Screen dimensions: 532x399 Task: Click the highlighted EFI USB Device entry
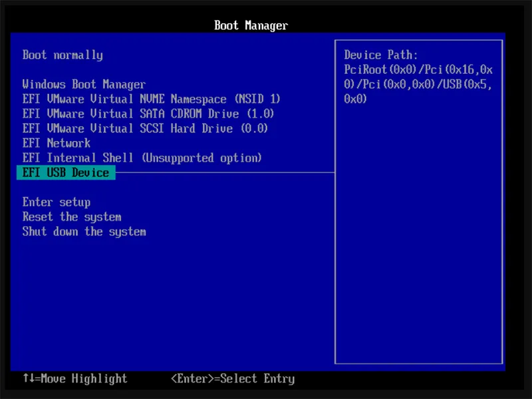pyautogui.click(x=66, y=172)
